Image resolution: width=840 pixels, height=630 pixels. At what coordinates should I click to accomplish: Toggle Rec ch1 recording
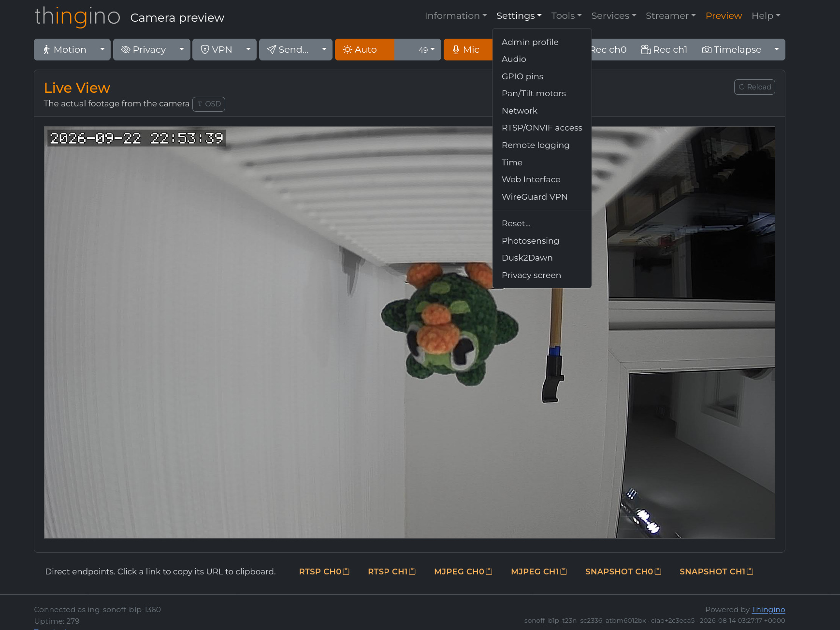click(664, 50)
